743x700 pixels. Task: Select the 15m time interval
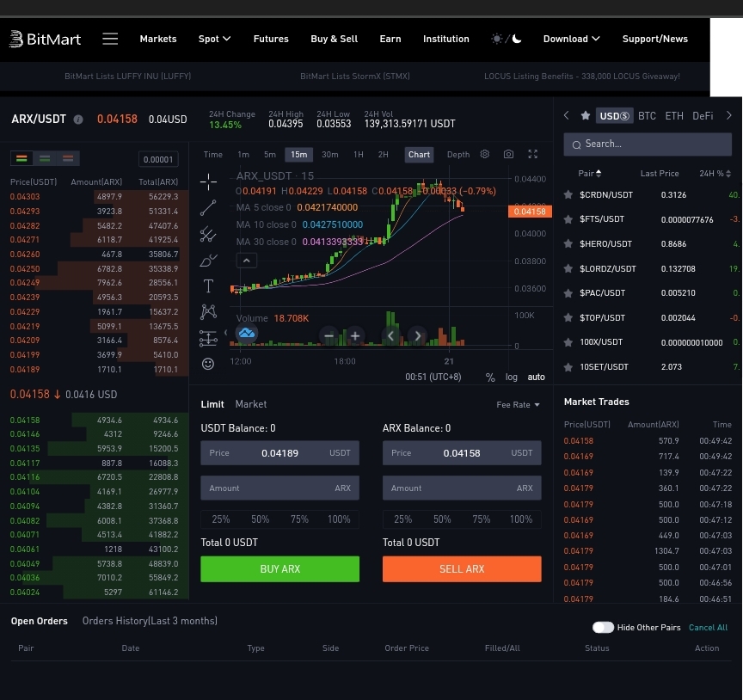(x=299, y=155)
